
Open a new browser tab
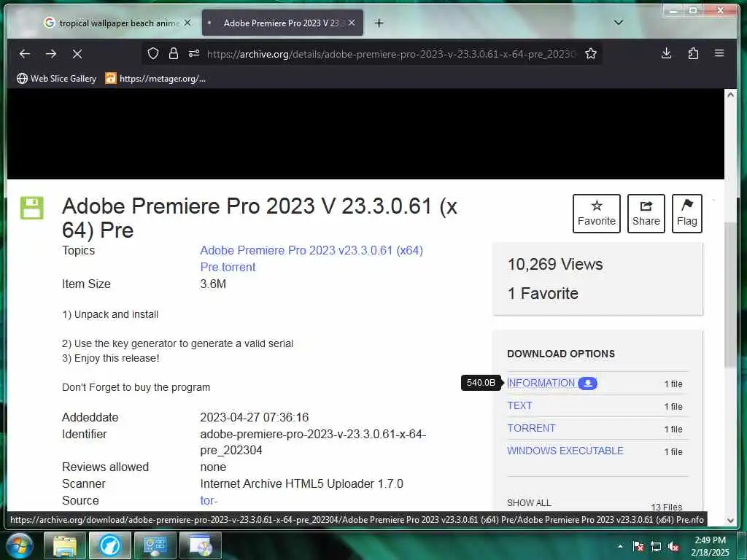point(379,23)
